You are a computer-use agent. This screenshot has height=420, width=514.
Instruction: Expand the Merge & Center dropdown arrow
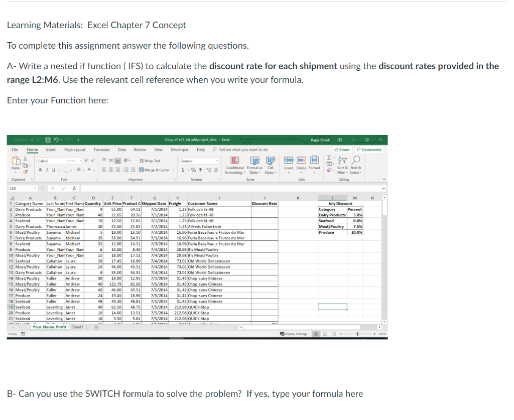pyautogui.click(x=173, y=170)
